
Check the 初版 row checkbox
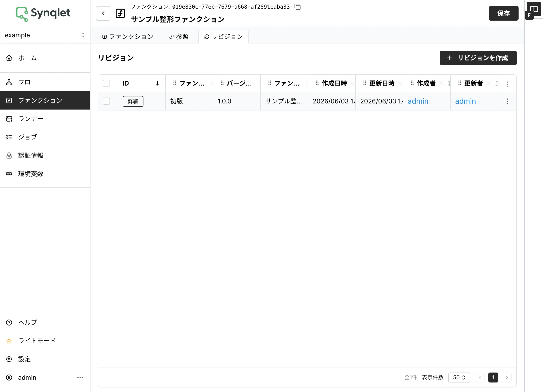[x=106, y=101]
